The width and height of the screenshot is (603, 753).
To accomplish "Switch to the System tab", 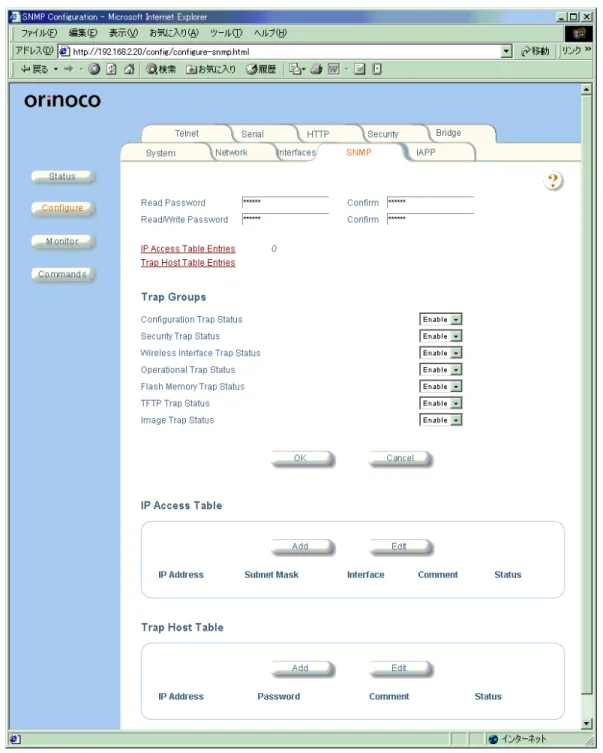I will click(x=160, y=153).
